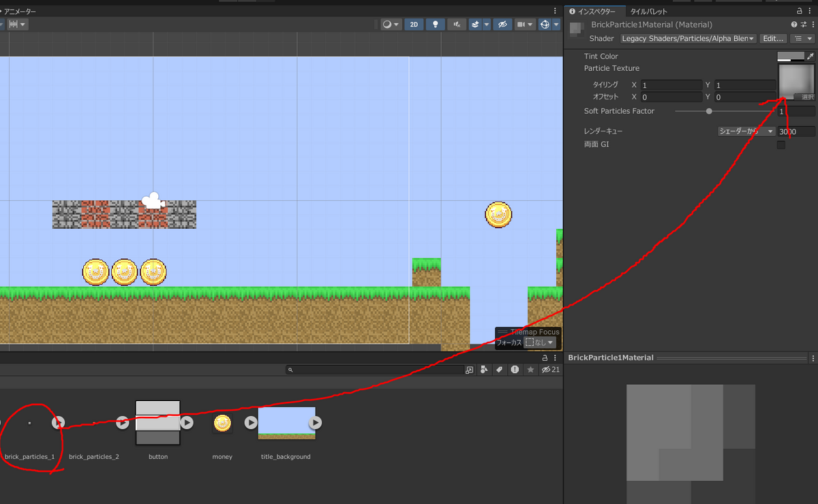The height and width of the screenshot is (504, 818).
Task: Edit オフセット X value field
Action: (671, 97)
